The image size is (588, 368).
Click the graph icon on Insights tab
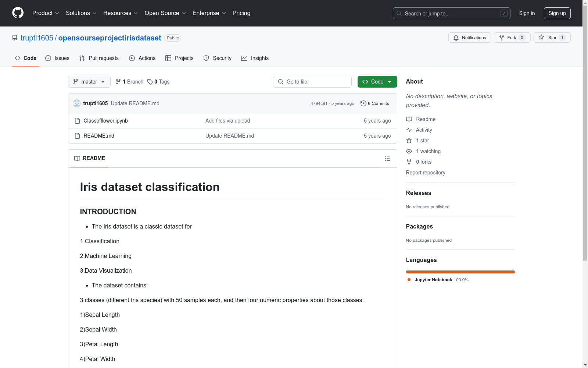[x=244, y=58]
